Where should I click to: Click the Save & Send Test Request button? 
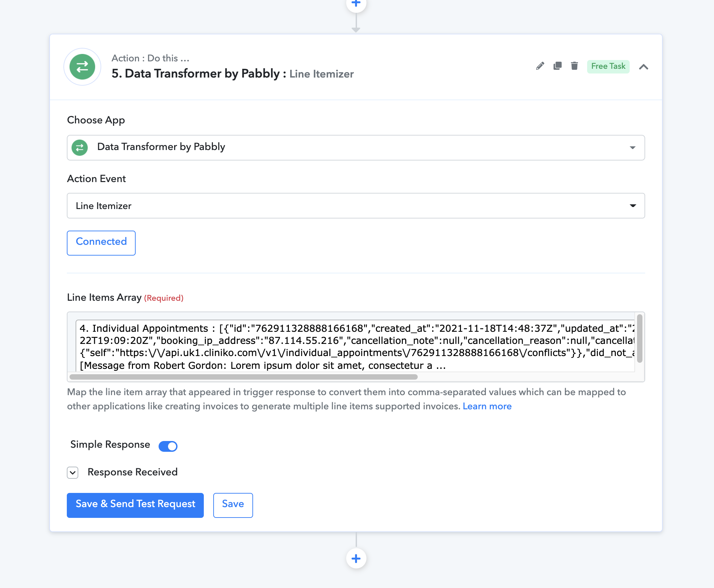pyautogui.click(x=135, y=505)
